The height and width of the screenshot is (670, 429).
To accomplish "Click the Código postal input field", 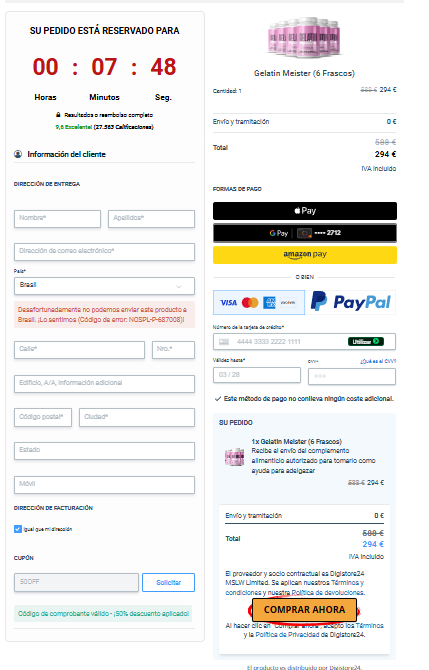I will click(x=43, y=417).
